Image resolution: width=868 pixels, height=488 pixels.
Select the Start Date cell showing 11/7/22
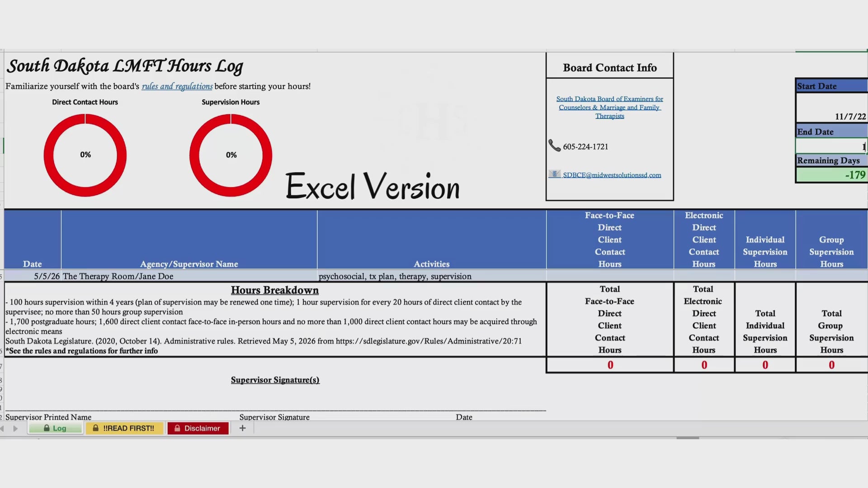tap(831, 108)
